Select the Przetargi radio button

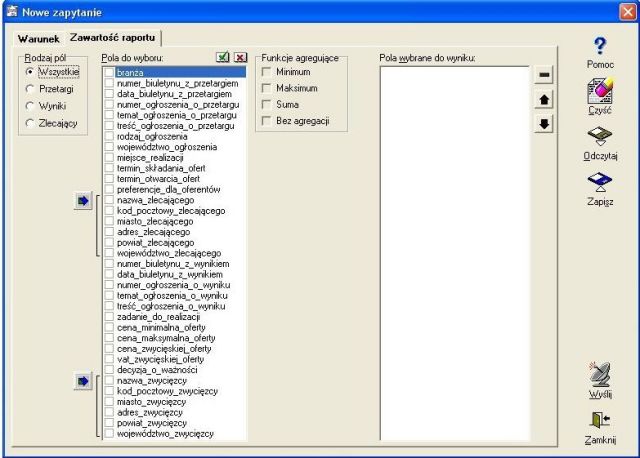[x=30, y=89]
